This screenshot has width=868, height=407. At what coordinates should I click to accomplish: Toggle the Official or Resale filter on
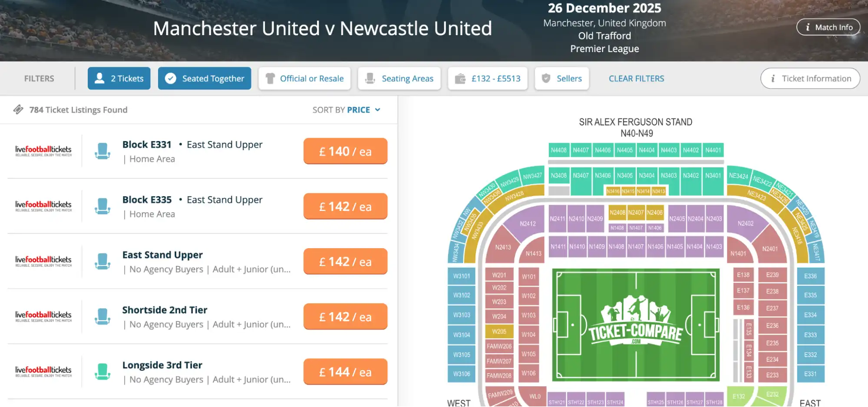coord(304,78)
